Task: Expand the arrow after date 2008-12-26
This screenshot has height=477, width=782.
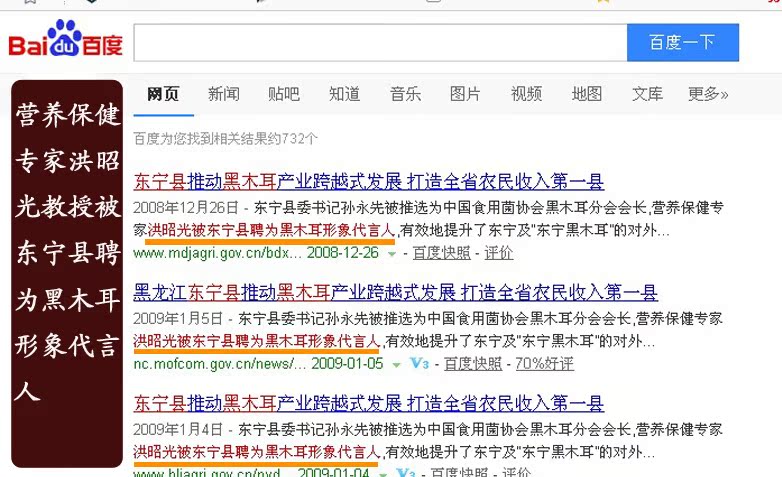Action: click(392, 254)
